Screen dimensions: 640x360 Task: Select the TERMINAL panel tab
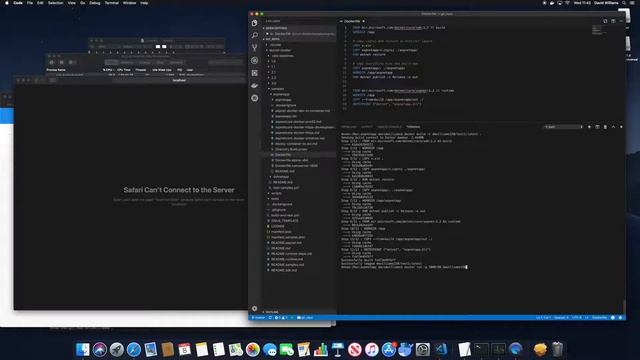pyautogui.click(x=413, y=127)
